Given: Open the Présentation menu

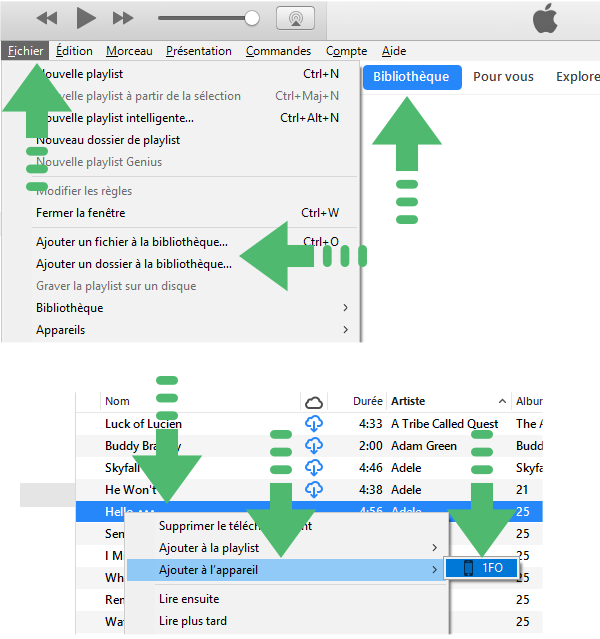Looking at the screenshot, I should [x=199, y=51].
